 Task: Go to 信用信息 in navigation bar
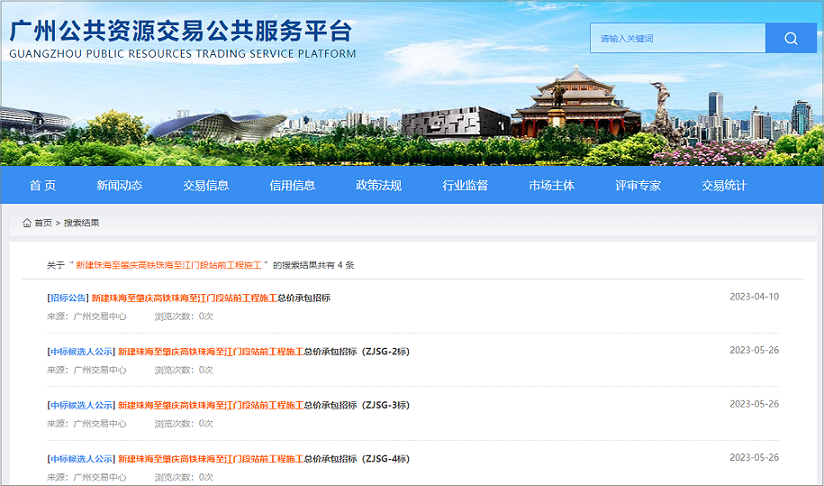[292, 185]
